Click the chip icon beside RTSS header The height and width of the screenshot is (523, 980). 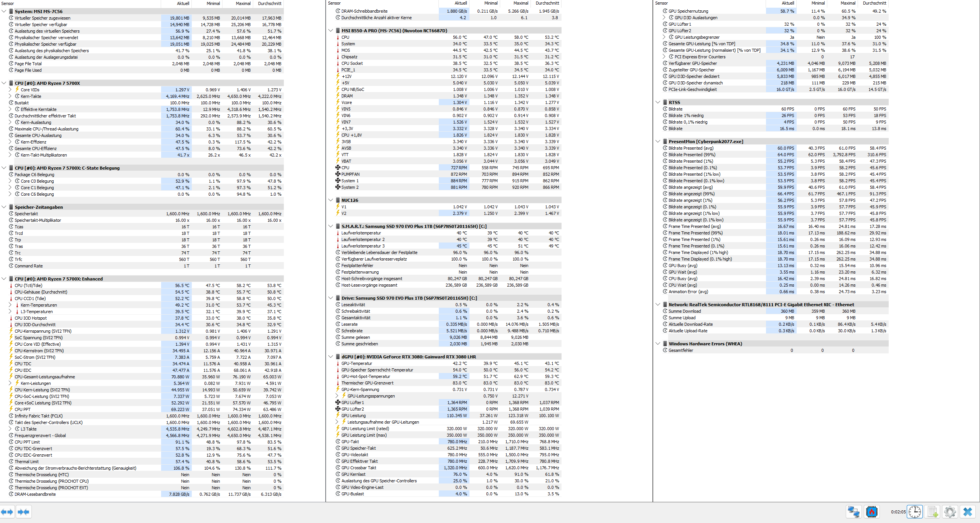click(x=665, y=102)
